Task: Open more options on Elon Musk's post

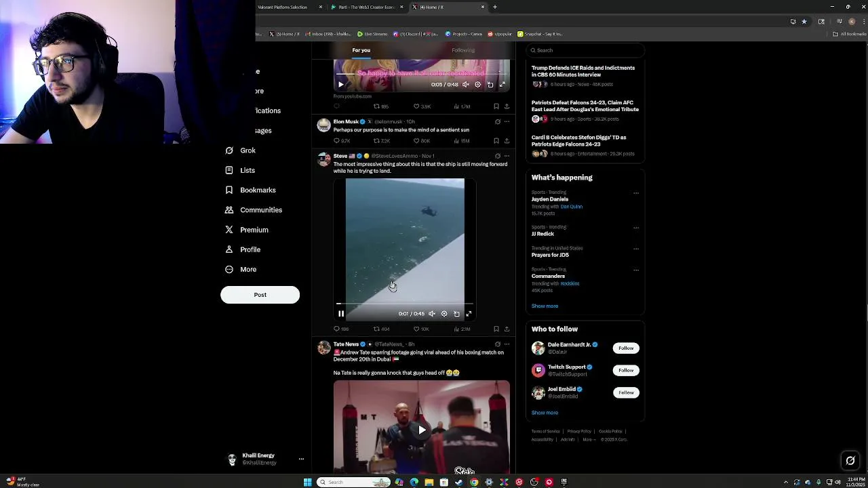Action: (x=507, y=122)
